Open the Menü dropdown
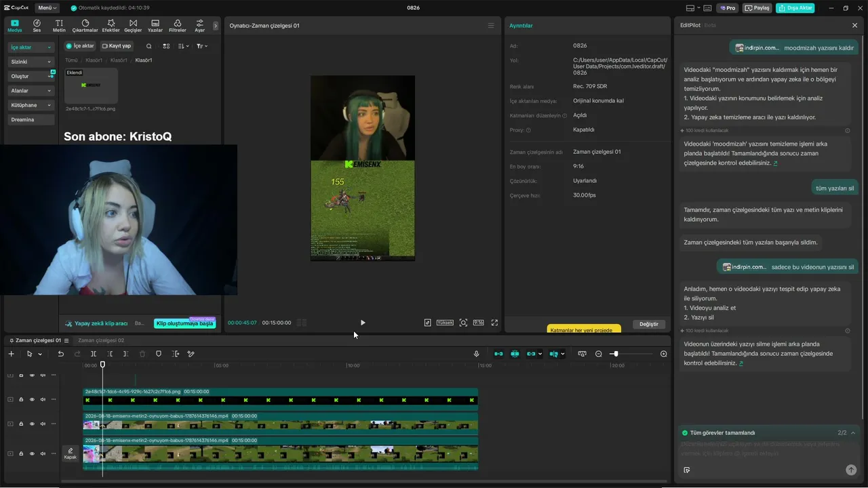 click(x=47, y=8)
